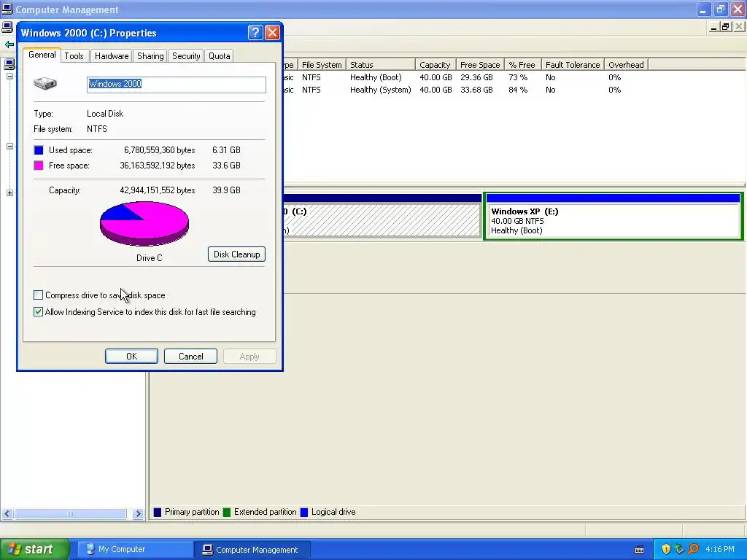Collapse the second minus tree node
747x560 pixels.
pos(9,146)
